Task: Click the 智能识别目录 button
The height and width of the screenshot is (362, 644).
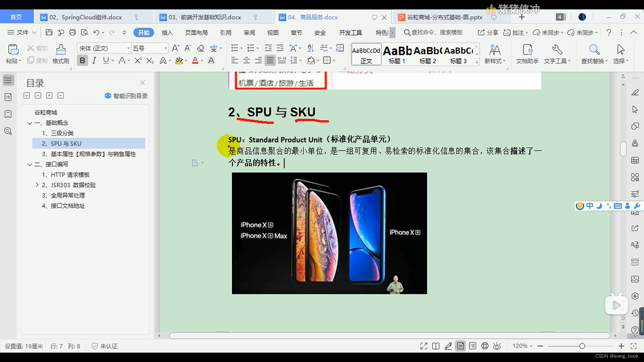Action: click(x=126, y=96)
